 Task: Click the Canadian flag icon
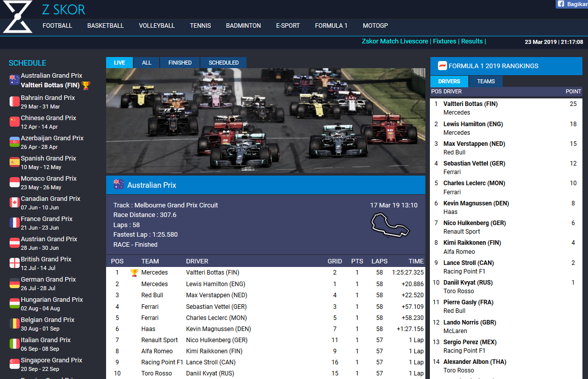coord(14,203)
